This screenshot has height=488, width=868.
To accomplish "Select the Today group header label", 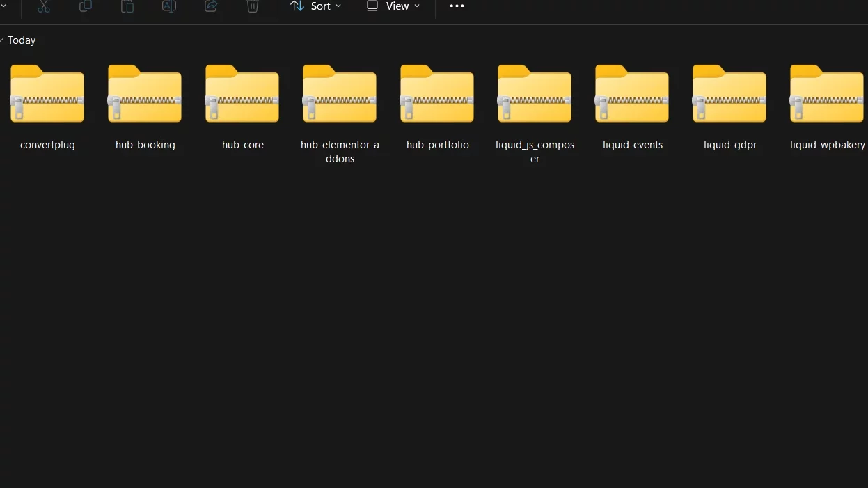I will pyautogui.click(x=22, y=40).
